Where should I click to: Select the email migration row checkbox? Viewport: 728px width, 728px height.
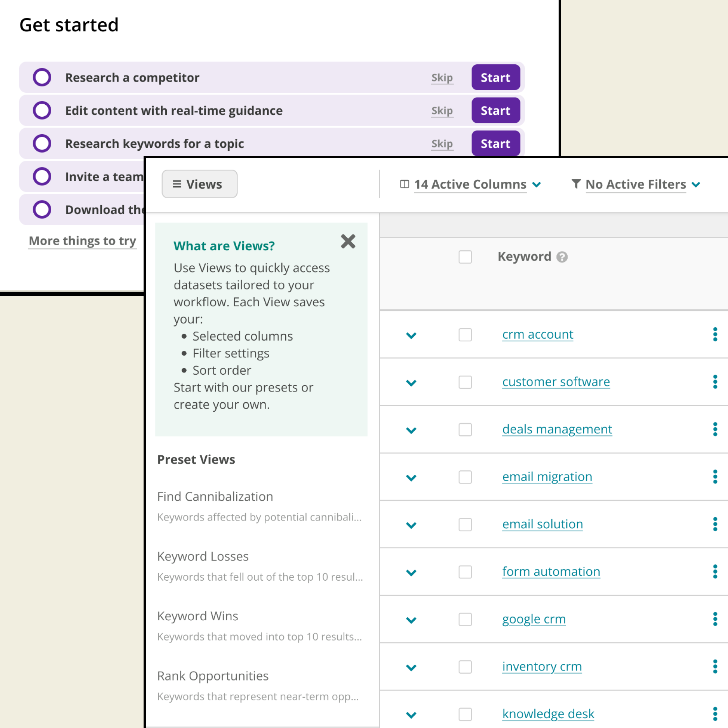coord(465,477)
